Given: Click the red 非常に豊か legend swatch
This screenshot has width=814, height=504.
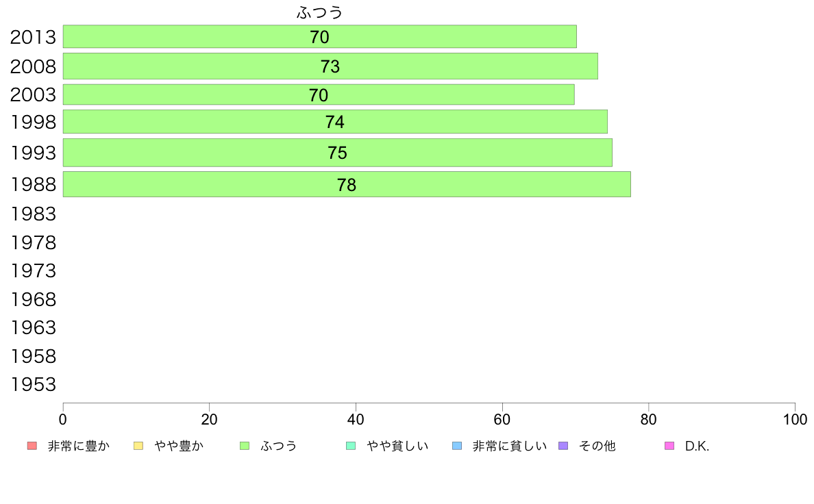Looking at the screenshot, I should point(32,446).
